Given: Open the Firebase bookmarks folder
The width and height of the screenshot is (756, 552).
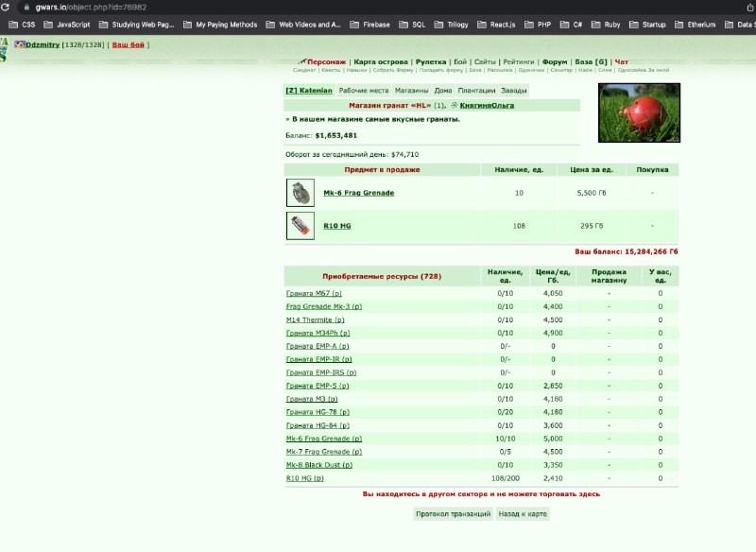Looking at the screenshot, I should 369,25.
